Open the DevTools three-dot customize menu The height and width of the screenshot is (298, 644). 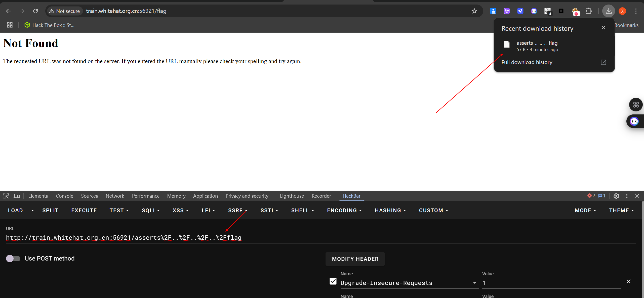(x=627, y=196)
